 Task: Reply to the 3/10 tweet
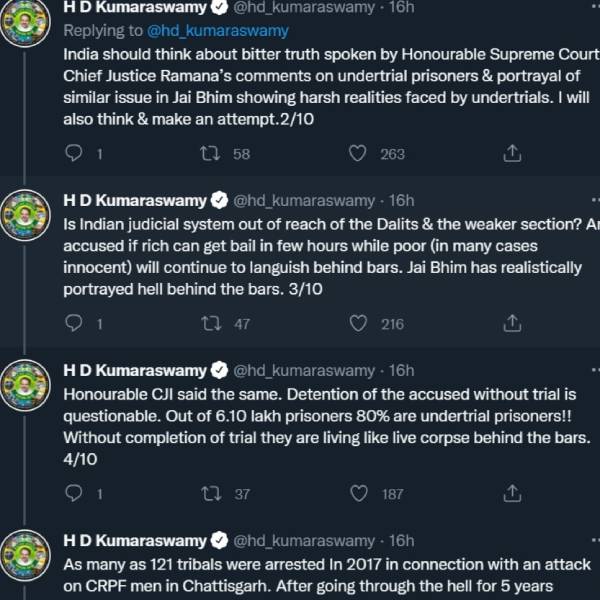[x=74, y=323]
